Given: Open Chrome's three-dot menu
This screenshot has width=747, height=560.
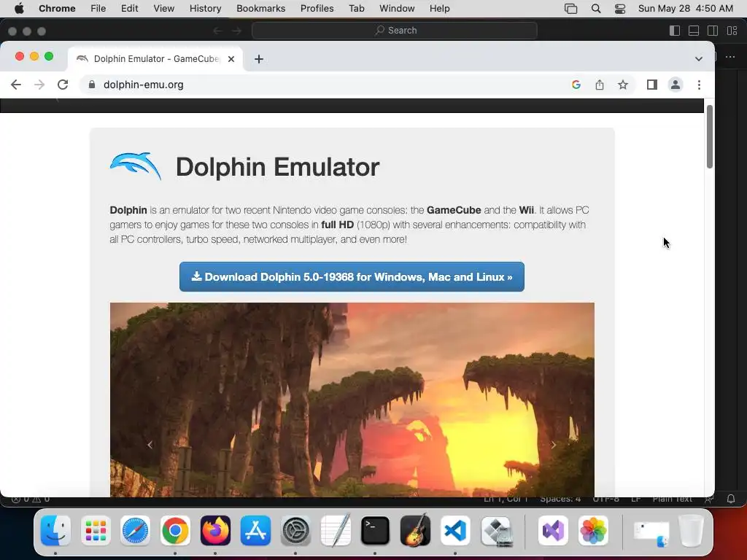Looking at the screenshot, I should click(699, 85).
